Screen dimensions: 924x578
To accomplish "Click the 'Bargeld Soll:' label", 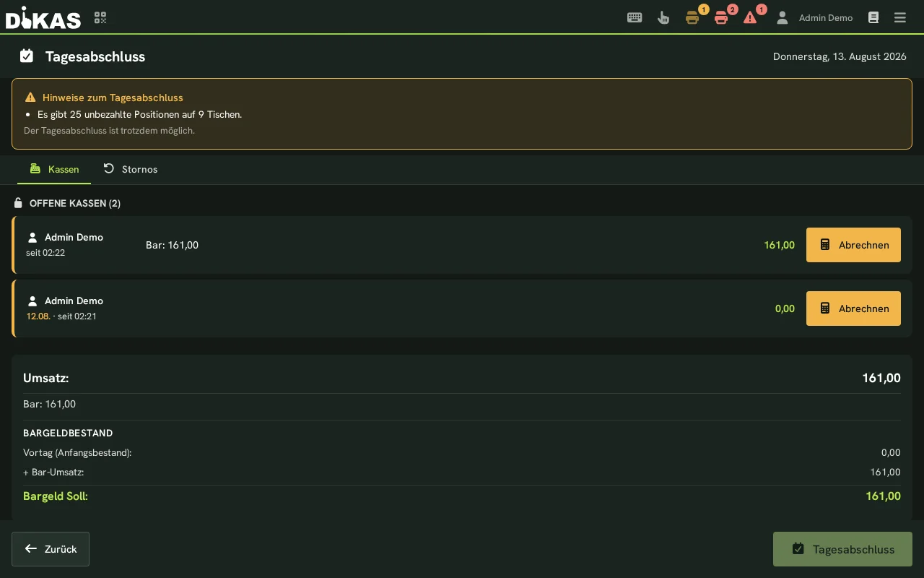I will (56, 496).
